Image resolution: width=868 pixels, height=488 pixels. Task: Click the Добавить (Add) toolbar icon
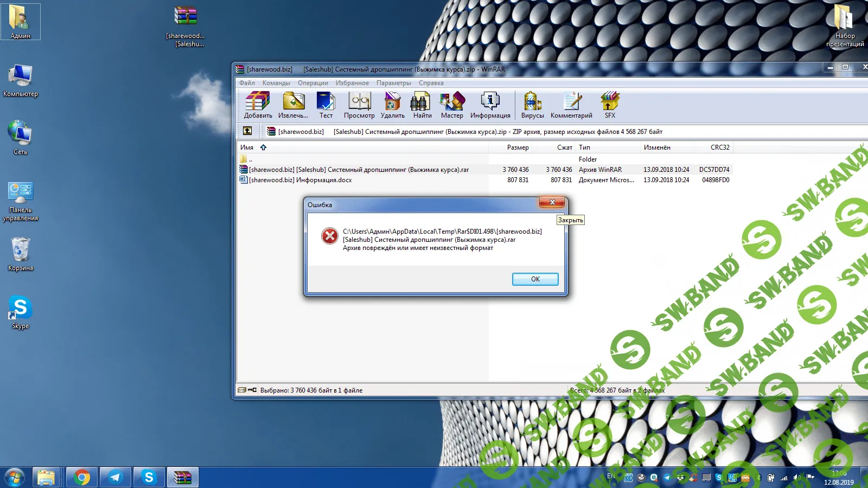point(258,105)
